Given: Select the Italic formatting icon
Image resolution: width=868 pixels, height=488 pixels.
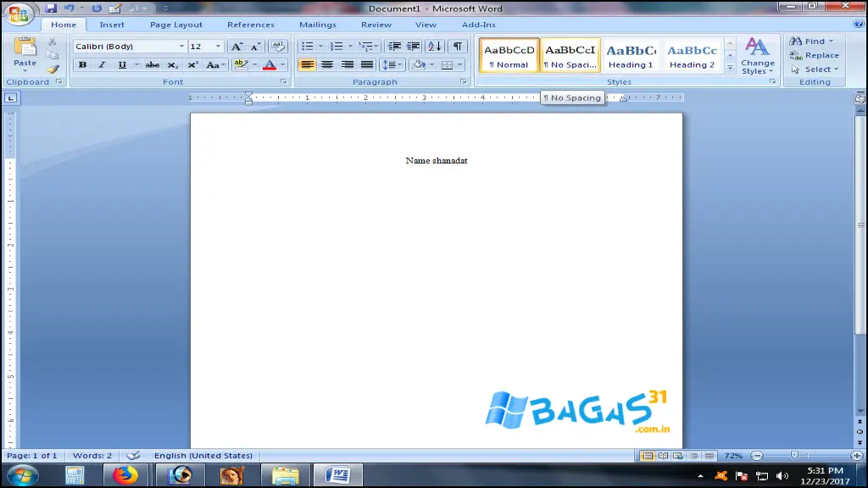Looking at the screenshot, I should [102, 64].
